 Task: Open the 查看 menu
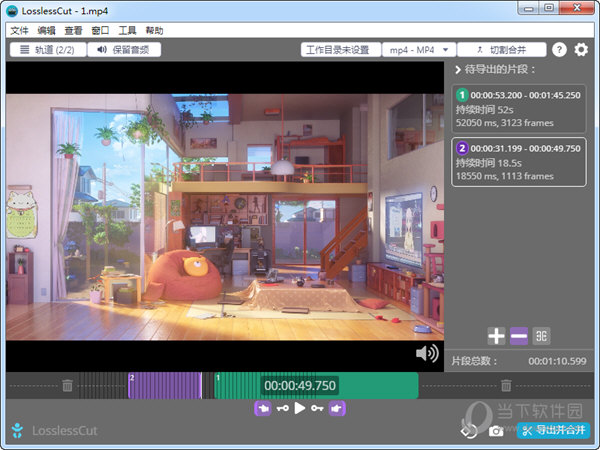point(73,31)
